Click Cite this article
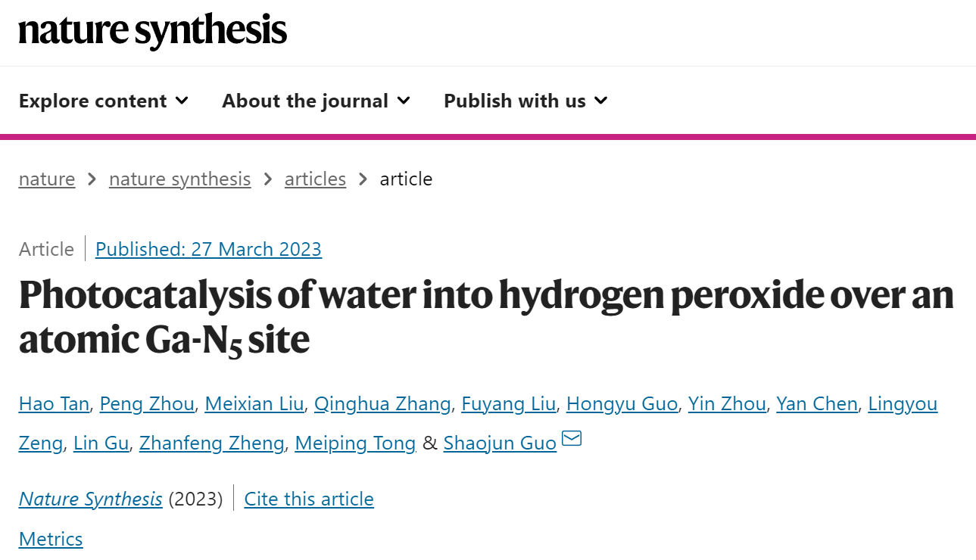The width and height of the screenshot is (976, 560). (309, 499)
